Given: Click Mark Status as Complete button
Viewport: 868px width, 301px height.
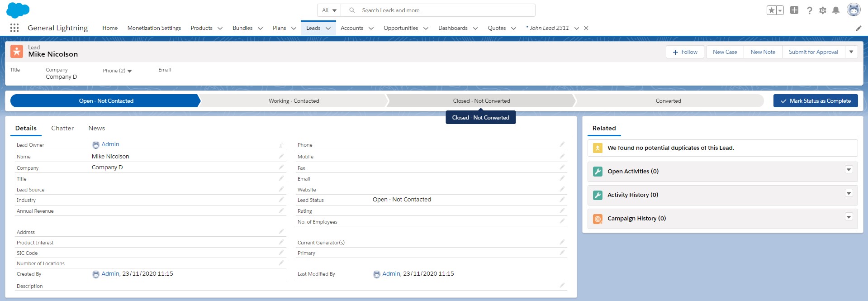Looking at the screenshot, I should pyautogui.click(x=815, y=101).
